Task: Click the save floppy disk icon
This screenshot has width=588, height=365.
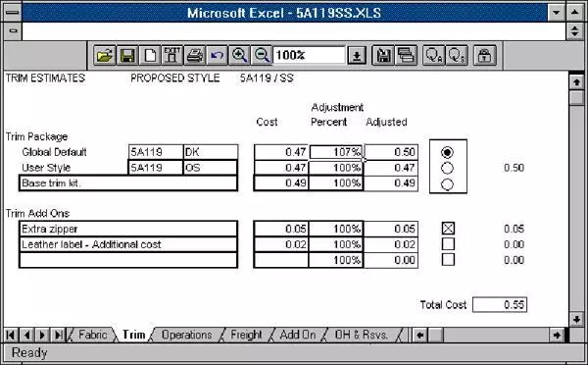Action: (x=127, y=56)
